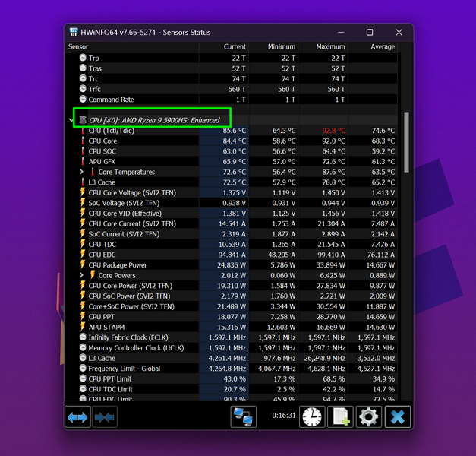The width and height of the screenshot is (476, 456).
Task: Open sensor settings gear icon
Action: pyautogui.click(x=369, y=416)
